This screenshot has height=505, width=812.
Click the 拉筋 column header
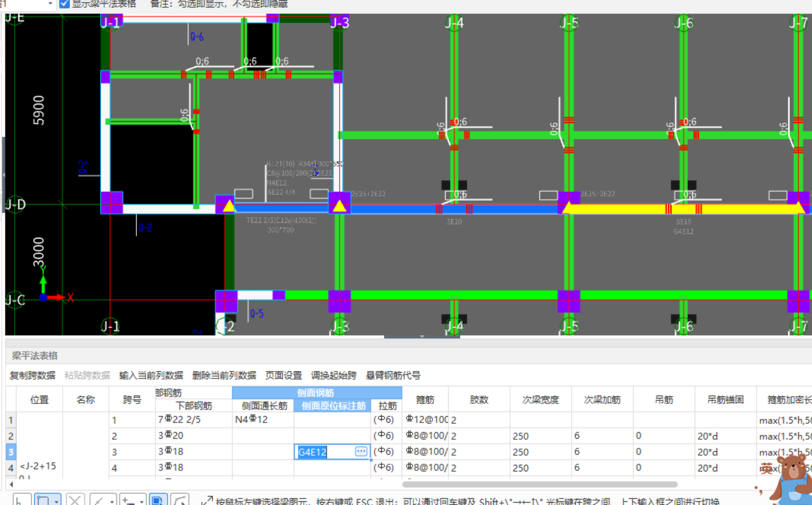[387, 406]
